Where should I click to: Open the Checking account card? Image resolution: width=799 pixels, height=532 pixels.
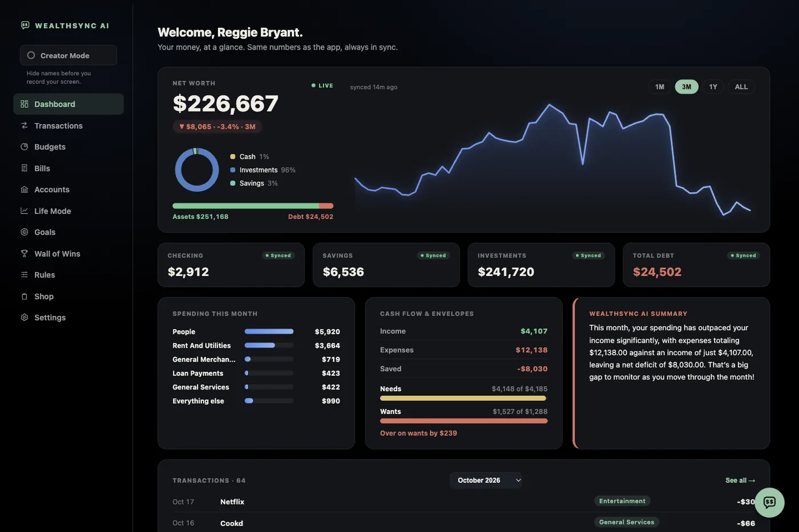point(231,265)
